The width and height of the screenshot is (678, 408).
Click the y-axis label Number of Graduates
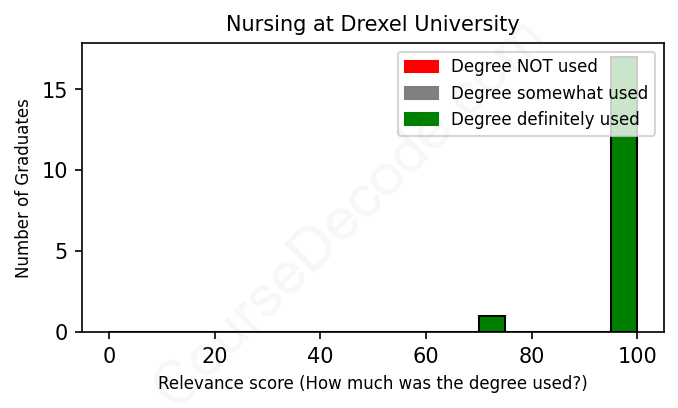tap(23, 188)
